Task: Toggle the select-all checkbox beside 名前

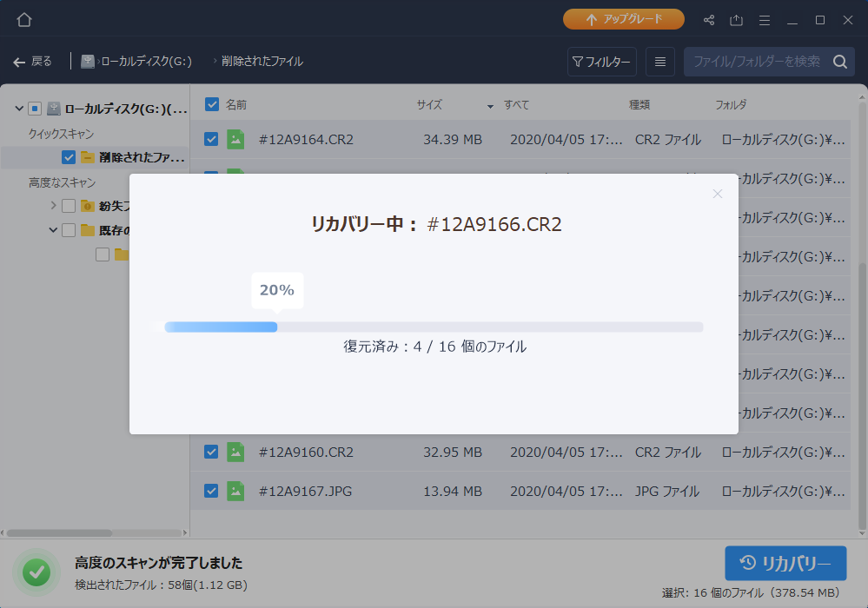Action: (x=212, y=104)
